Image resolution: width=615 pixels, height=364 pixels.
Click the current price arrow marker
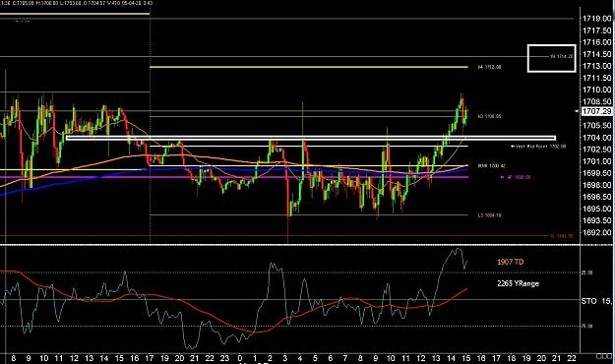pos(577,112)
